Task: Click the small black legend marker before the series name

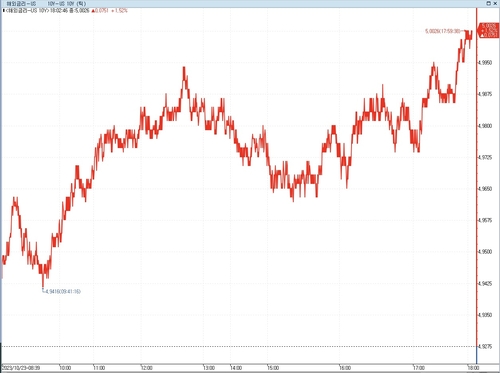Action: [x=3, y=11]
